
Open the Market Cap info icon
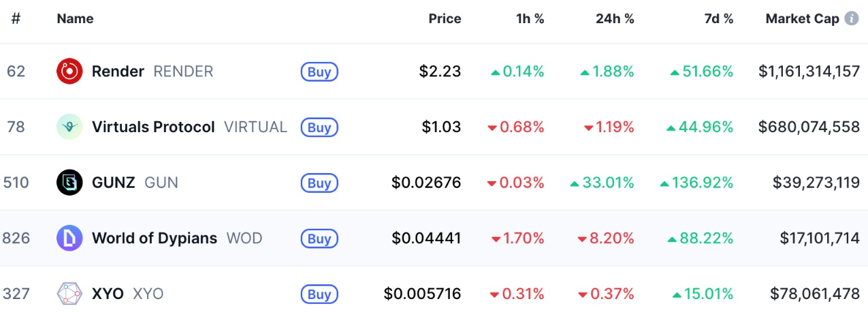pos(851,18)
